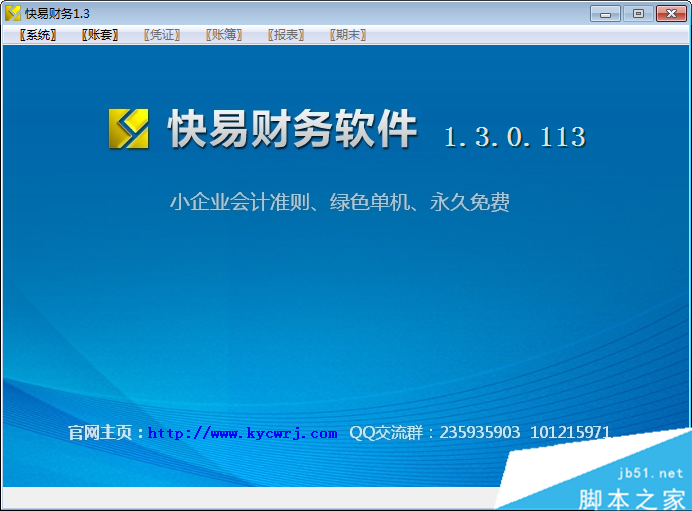Minimize the 快易财务1.3 window

[605, 14]
